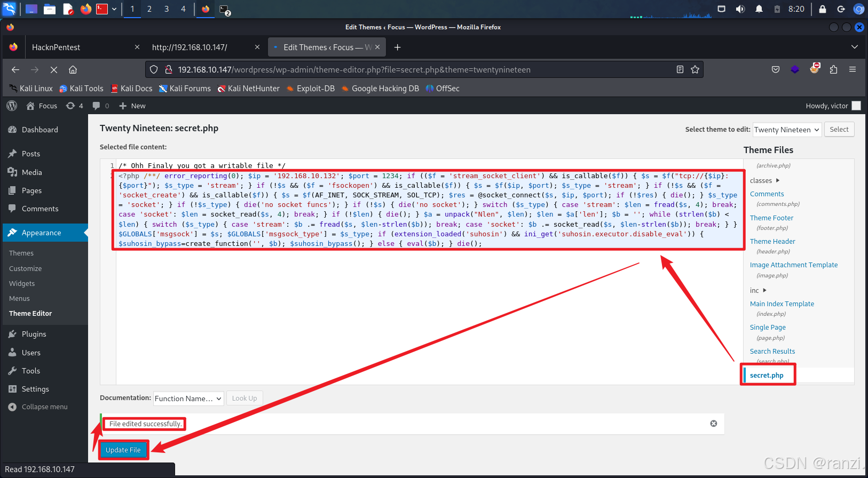Open the Google Hacking DB bookmark

pos(380,89)
